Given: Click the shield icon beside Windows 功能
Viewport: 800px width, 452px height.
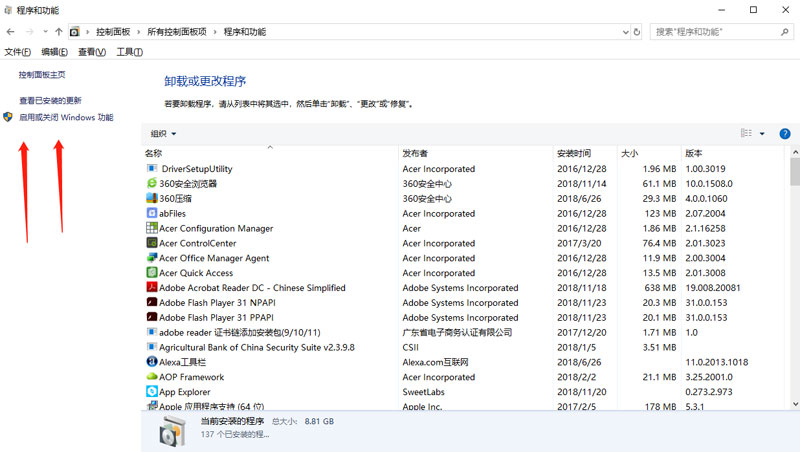Looking at the screenshot, I should (x=8, y=117).
